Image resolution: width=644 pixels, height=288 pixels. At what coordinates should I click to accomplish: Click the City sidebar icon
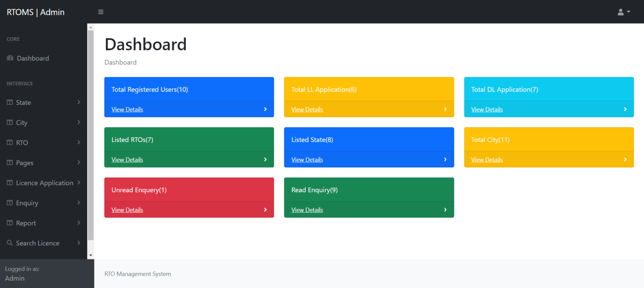(9, 122)
